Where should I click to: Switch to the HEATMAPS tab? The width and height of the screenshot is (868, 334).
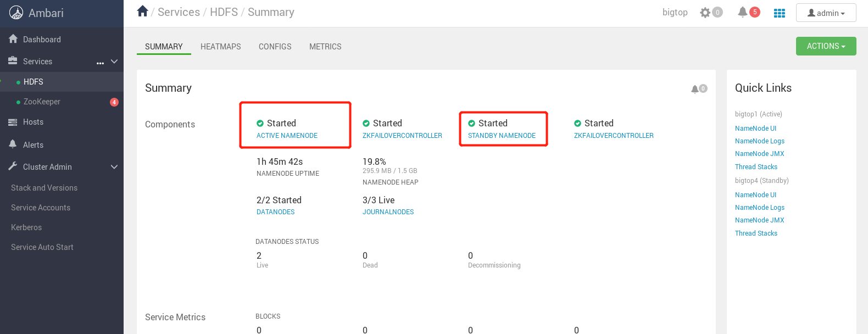pos(221,47)
